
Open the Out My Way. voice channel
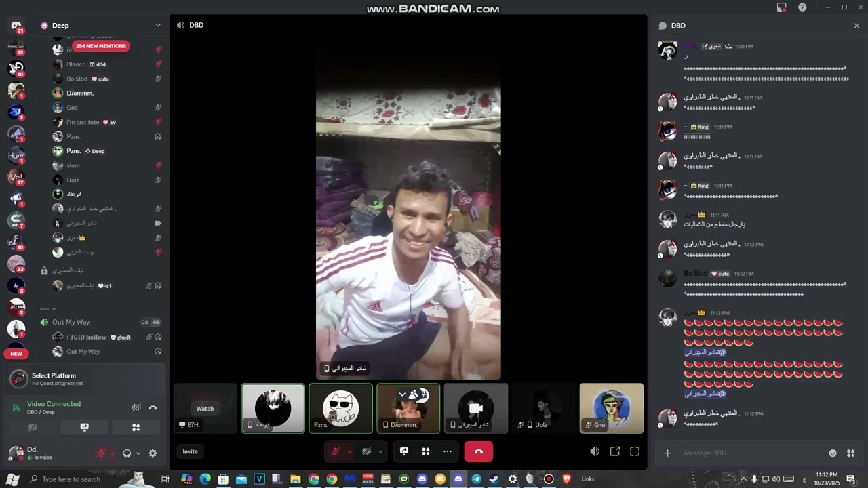[x=71, y=322]
